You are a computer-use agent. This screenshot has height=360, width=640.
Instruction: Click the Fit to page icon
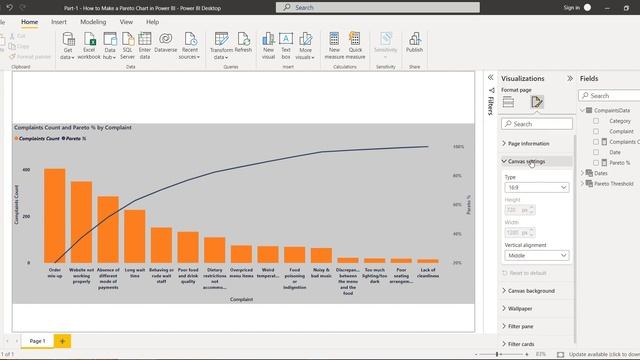(560, 354)
